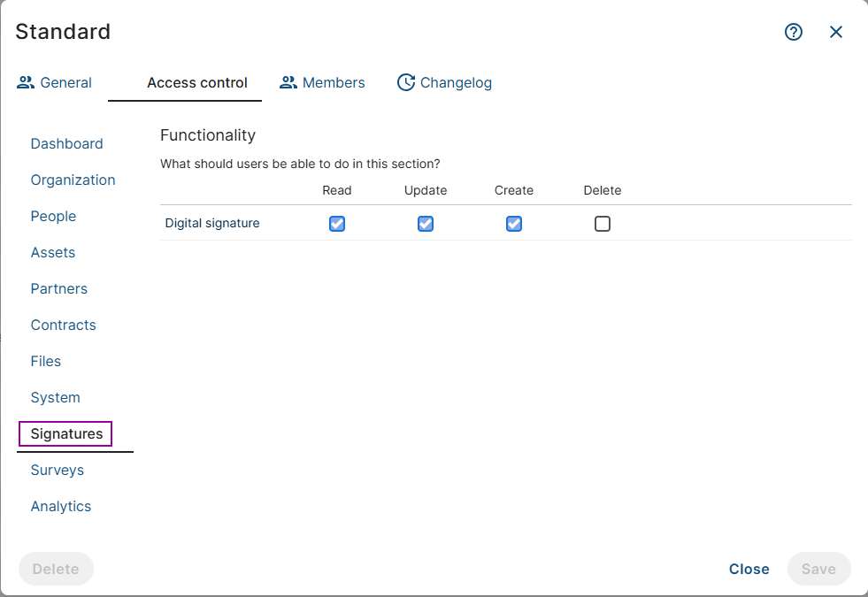
Task: Select Analytics in the sidebar
Action: point(61,506)
